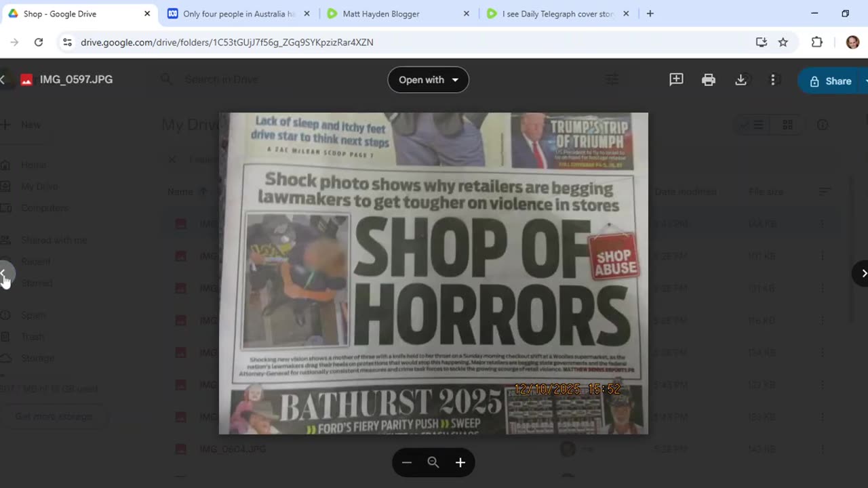The width and height of the screenshot is (868, 488).
Task: Click the IMG_0597.JPG file name
Action: tap(76, 79)
